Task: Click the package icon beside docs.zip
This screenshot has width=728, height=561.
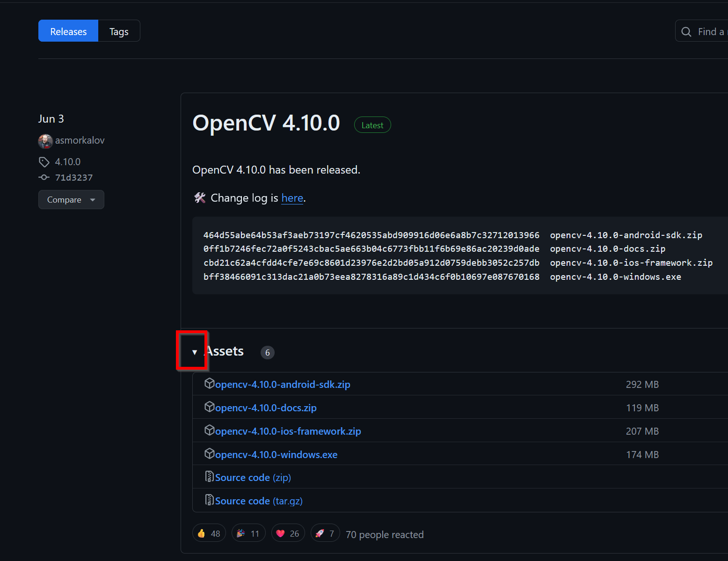Action: coord(210,407)
